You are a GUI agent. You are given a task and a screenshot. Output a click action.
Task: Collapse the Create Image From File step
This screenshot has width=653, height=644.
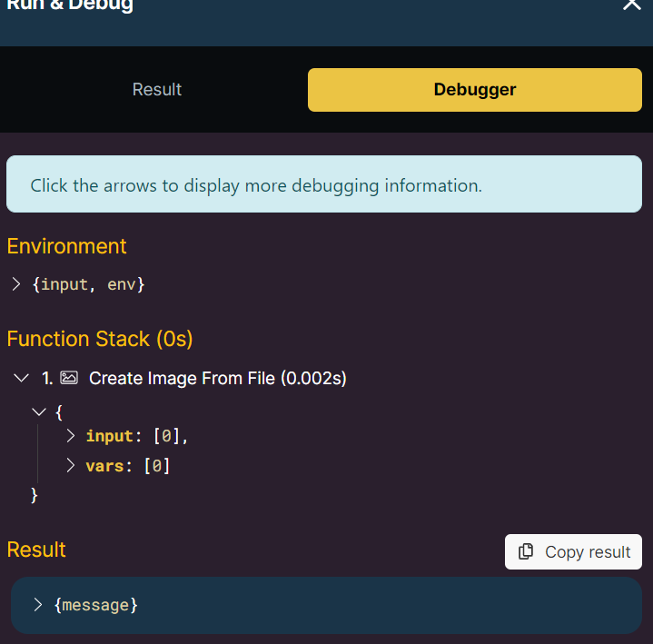pyautogui.click(x=21, y=378)
